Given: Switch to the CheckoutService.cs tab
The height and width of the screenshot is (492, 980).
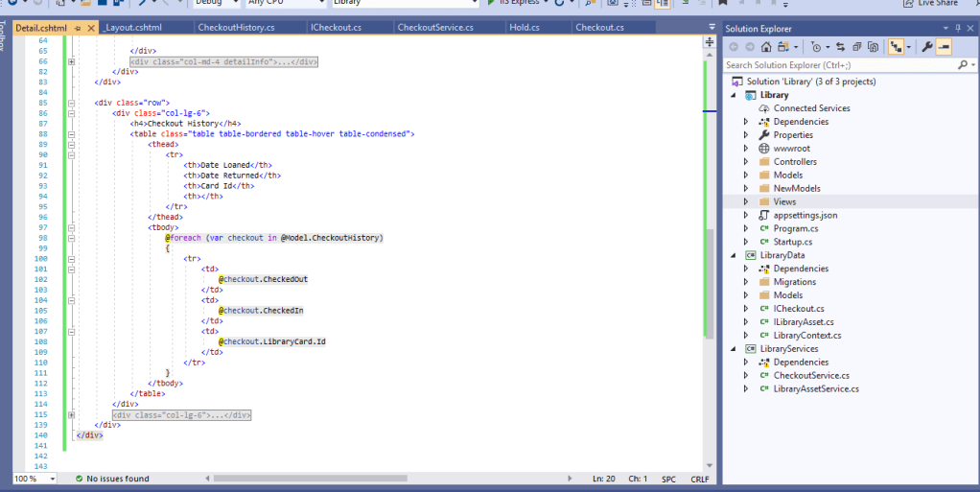Looking at the screenshot, I should 434,28.
